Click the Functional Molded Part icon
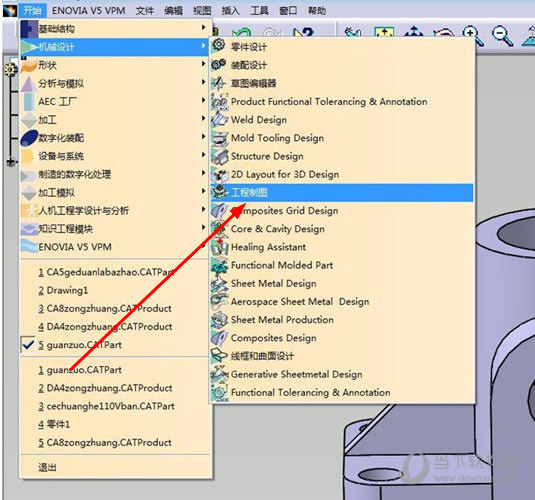This screenshot has width=535, height=500. click(x=219, y=265)
